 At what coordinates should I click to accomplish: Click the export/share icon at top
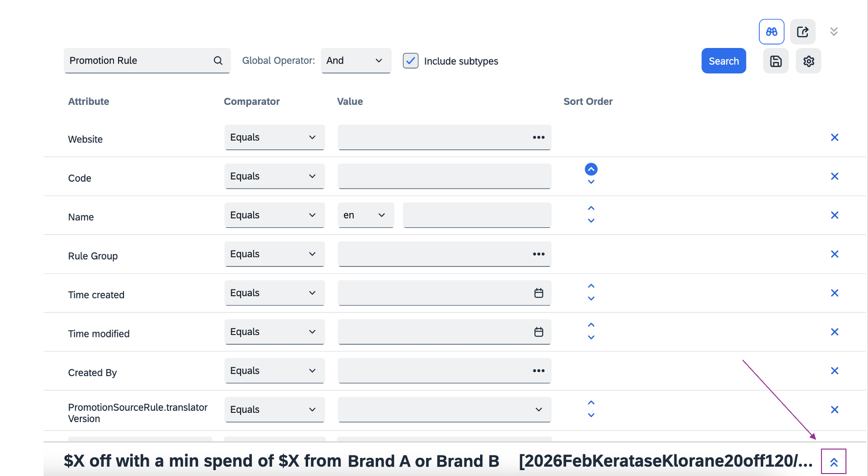pos(802,32)
